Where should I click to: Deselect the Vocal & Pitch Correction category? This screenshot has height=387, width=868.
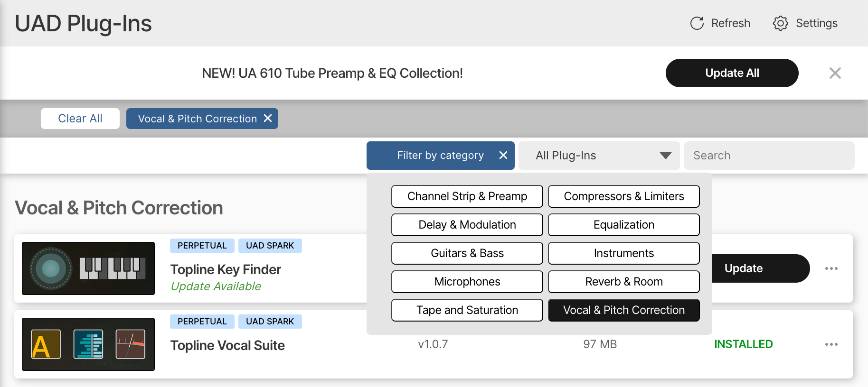623,310
